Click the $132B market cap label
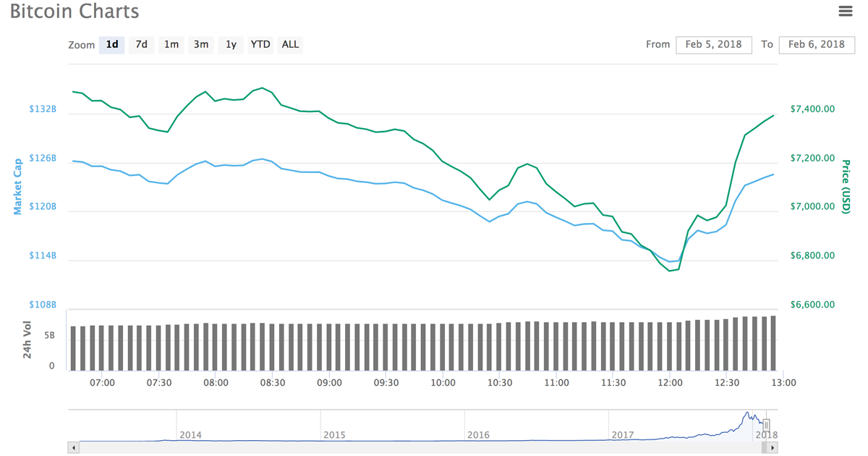Image resolution: width=868 pixels, height=456 pixels. point(43,109)
